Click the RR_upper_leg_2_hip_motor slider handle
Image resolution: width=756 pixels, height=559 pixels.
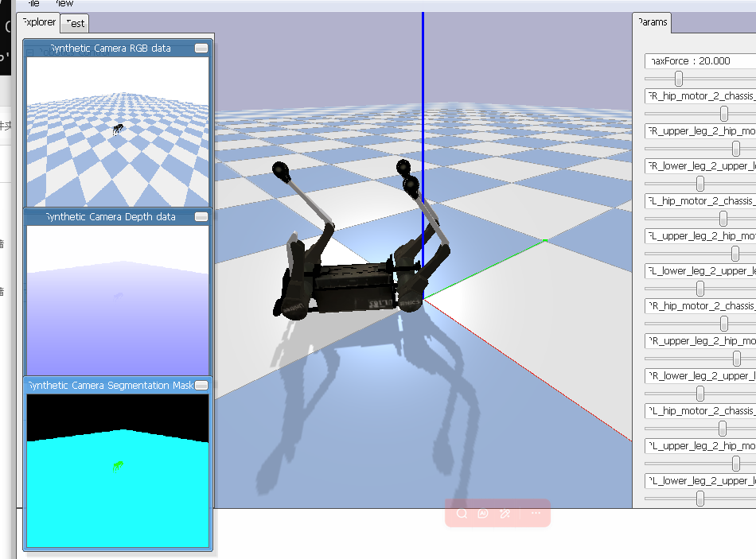737,359
